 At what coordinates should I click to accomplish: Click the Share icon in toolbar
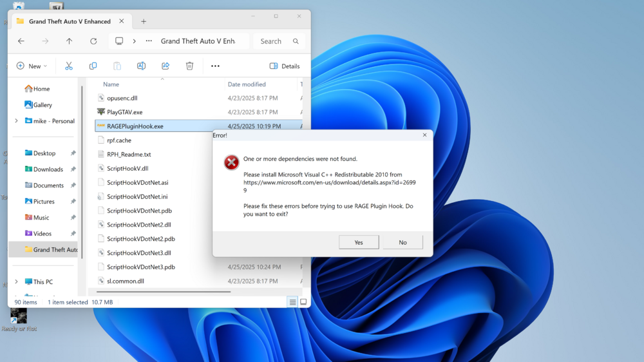point(166,66)
